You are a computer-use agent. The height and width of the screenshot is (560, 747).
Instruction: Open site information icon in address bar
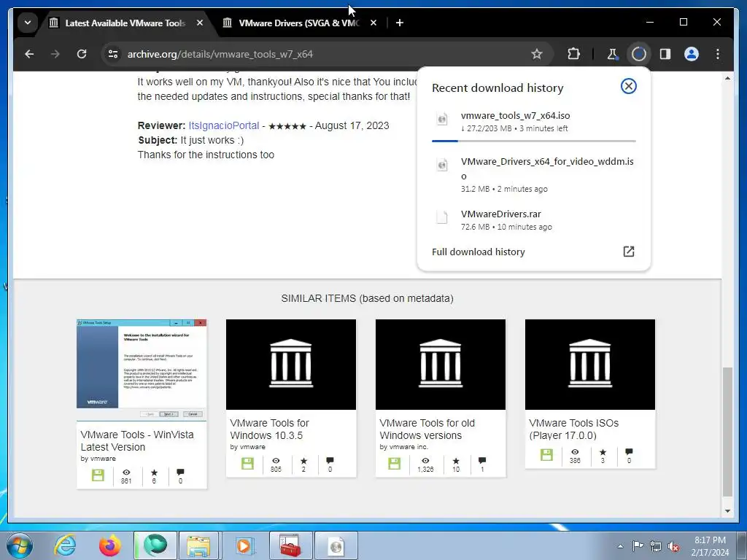(x=113, y=54)
